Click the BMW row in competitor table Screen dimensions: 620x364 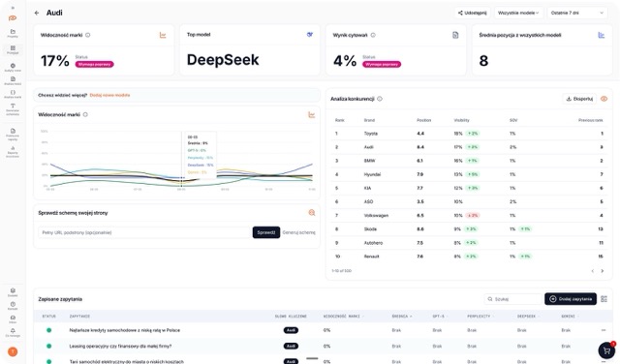click(x=469, y=161)
